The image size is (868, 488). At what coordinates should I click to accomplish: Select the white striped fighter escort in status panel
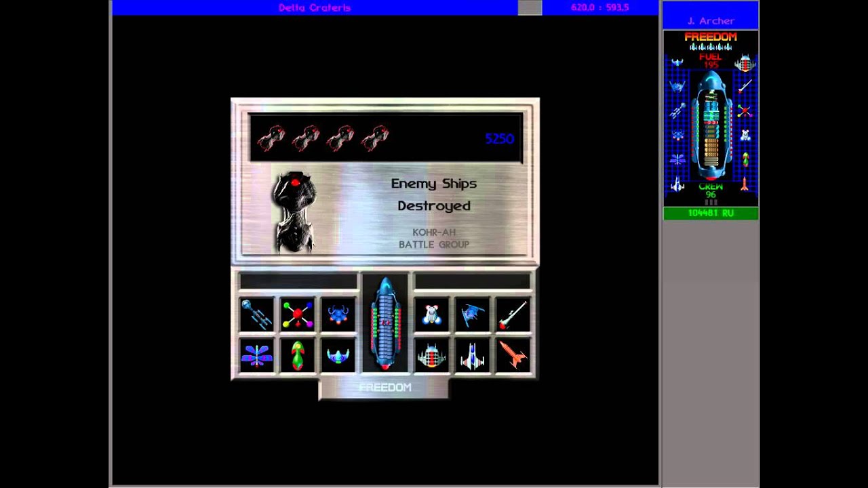677,184
